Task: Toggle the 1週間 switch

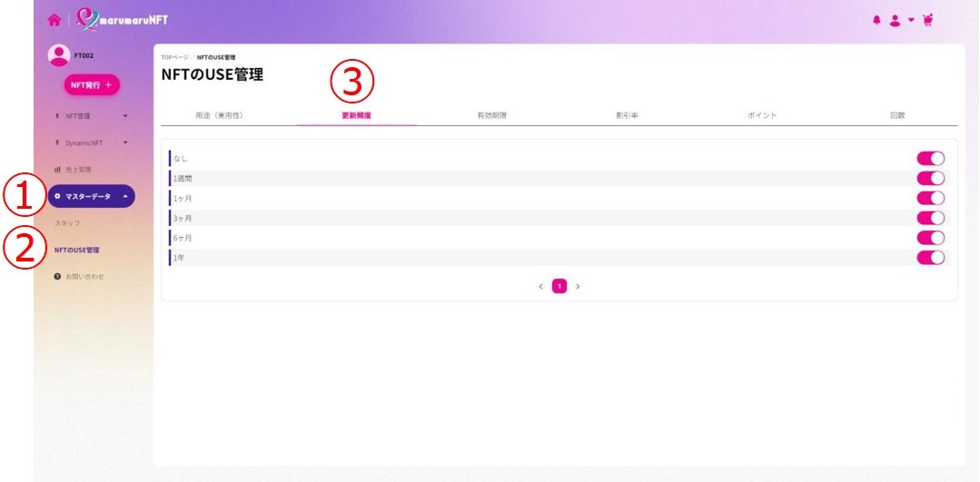Action: tap(931, 179)
